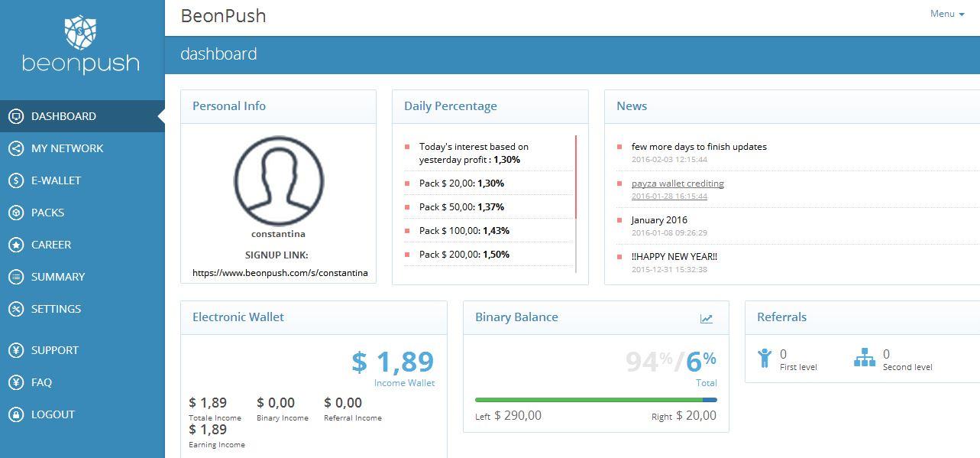Screen dimensions: 980x458
Task: Click the Personal Info panel header
Action: click(278, 106)
